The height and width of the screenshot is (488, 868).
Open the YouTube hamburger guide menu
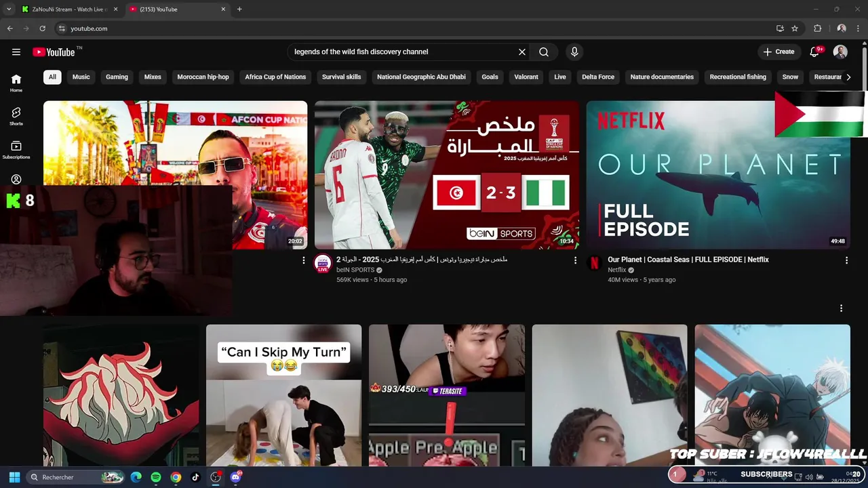coord(16,52)
